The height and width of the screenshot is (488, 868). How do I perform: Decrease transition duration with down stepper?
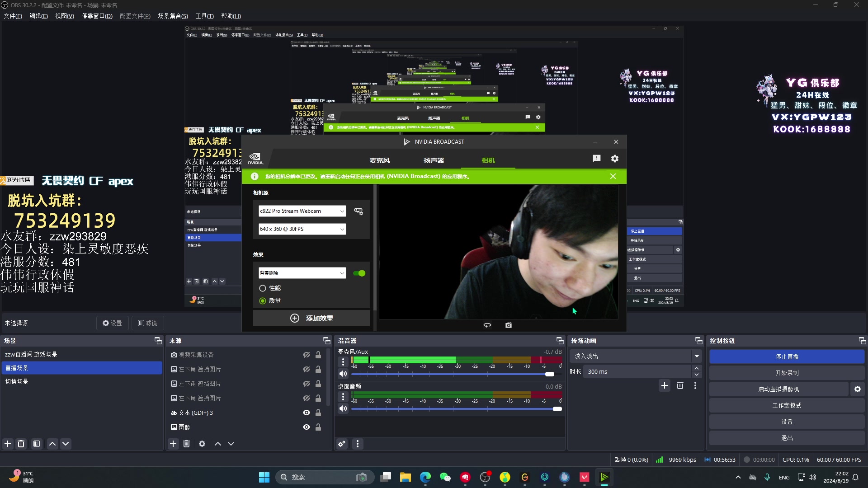tap(697, 375)
